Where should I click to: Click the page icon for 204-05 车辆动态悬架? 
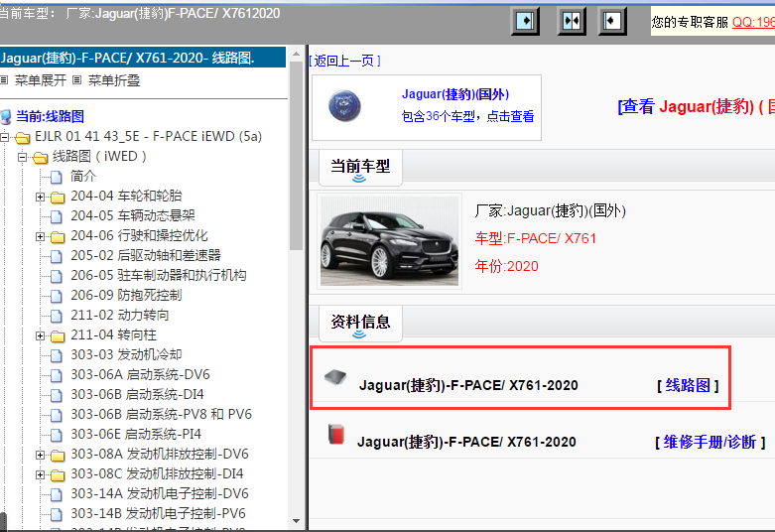pyautogui.click(x=57, y=216)
